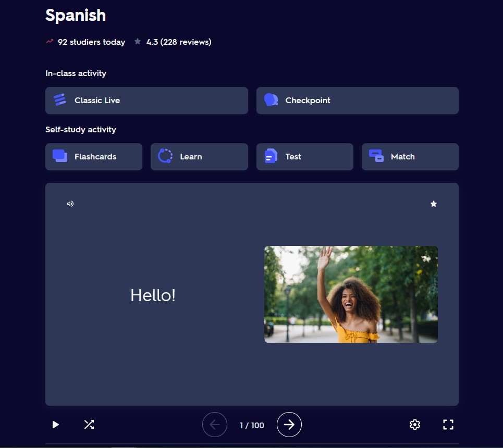This screenshot has height=448, width=503.
Task: Shuffle the flashcards
Action: 89,425
